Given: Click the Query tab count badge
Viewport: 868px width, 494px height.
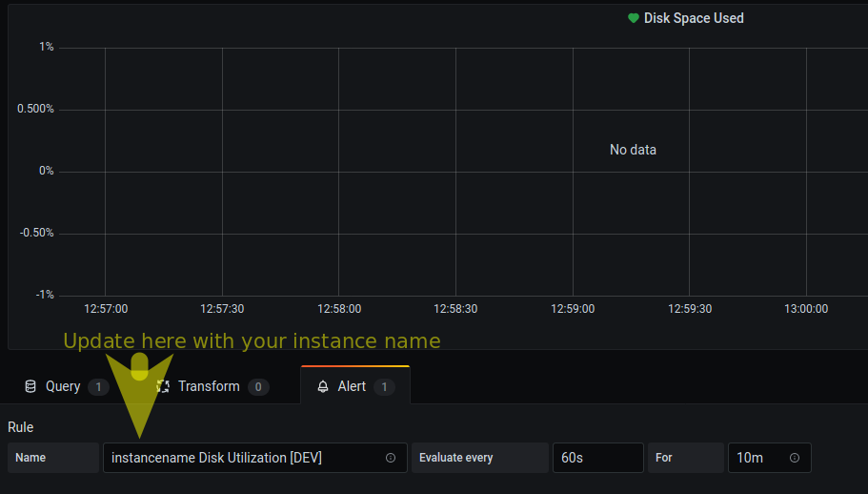Looking at the screenshot, I should coord(98,386).
